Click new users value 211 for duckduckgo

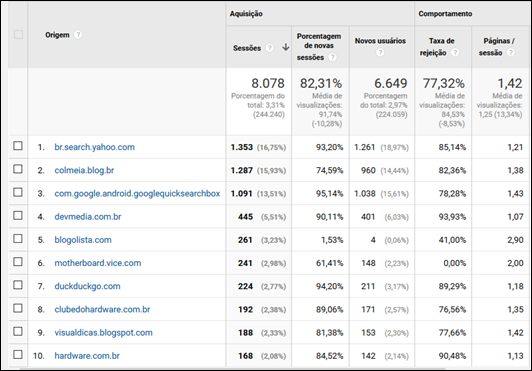pos(368,286)
